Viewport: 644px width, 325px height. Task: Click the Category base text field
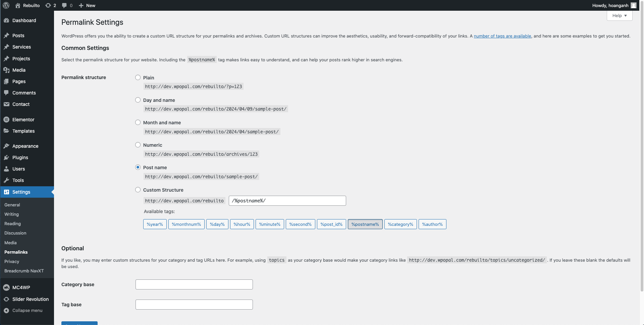tap(194, 284)
